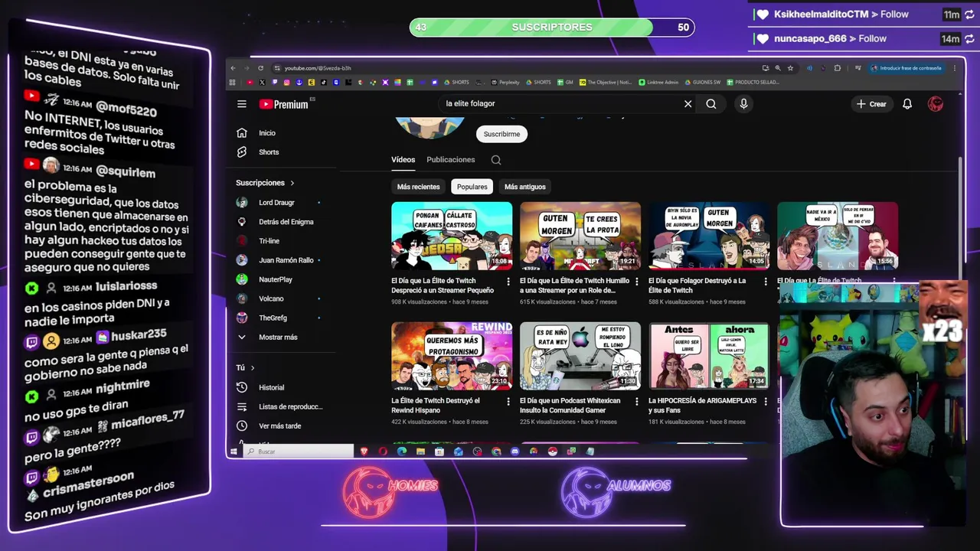Click the Suscribirme button
This screenshot has width=980, height=551.
click(x=501, y=134)
